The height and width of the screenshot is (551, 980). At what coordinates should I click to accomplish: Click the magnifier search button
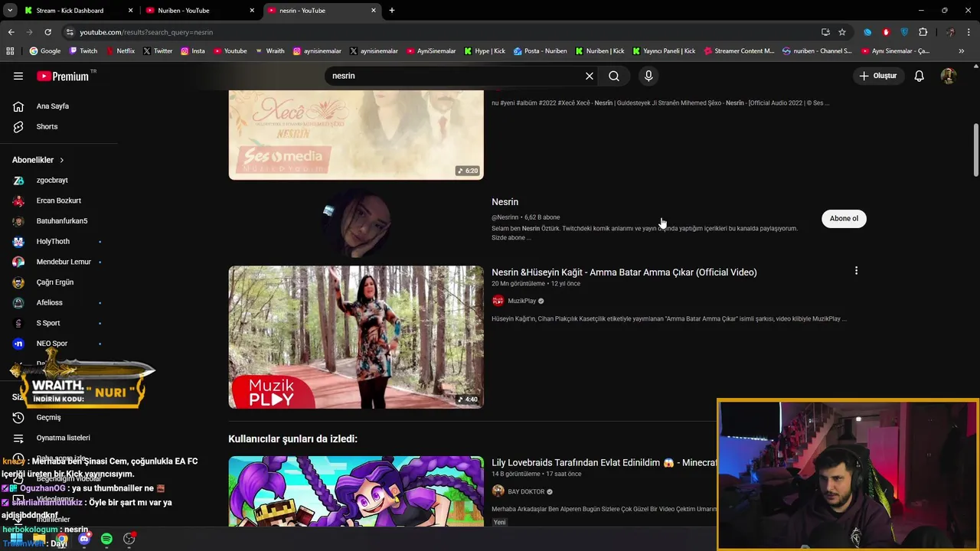[614, 76]
